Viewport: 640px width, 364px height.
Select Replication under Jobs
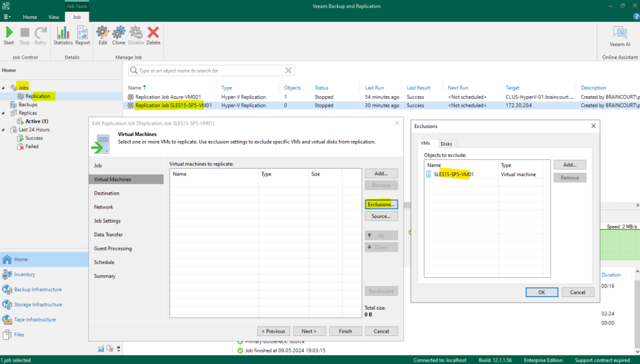pyautogui.click(x=37, y=96)
